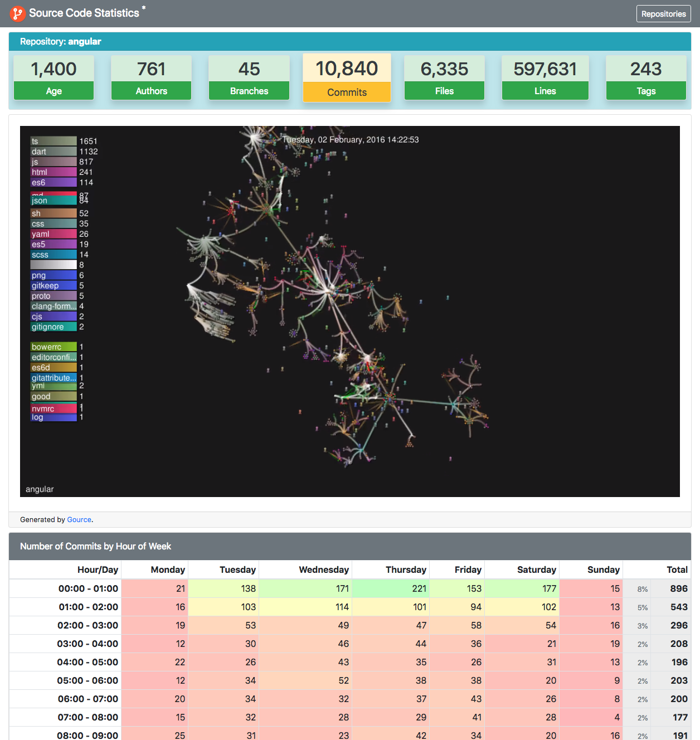
Task: Click the Gource visualization timestamp text
Action: coord(351,139)
